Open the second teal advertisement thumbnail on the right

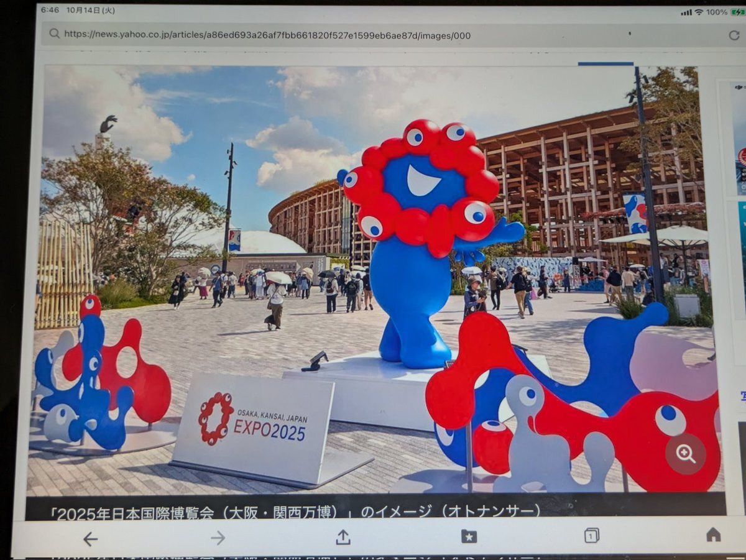[x=740, y=255]
